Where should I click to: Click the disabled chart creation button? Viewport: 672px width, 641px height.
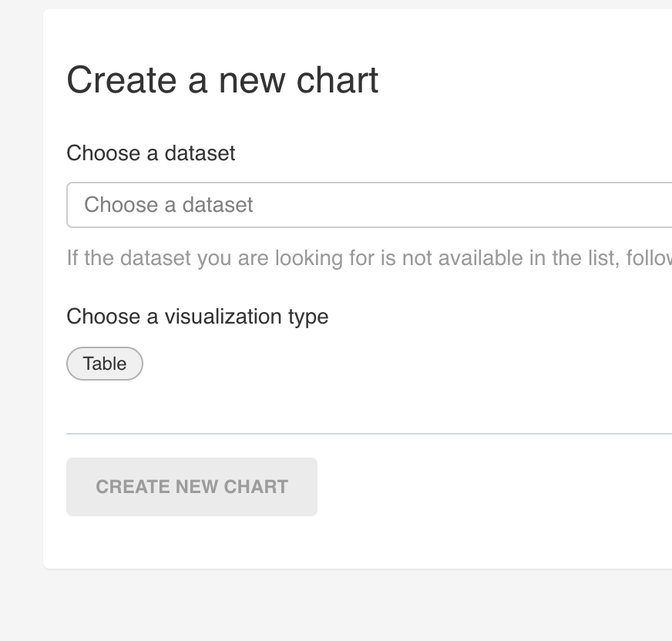(x=191, y=486)
